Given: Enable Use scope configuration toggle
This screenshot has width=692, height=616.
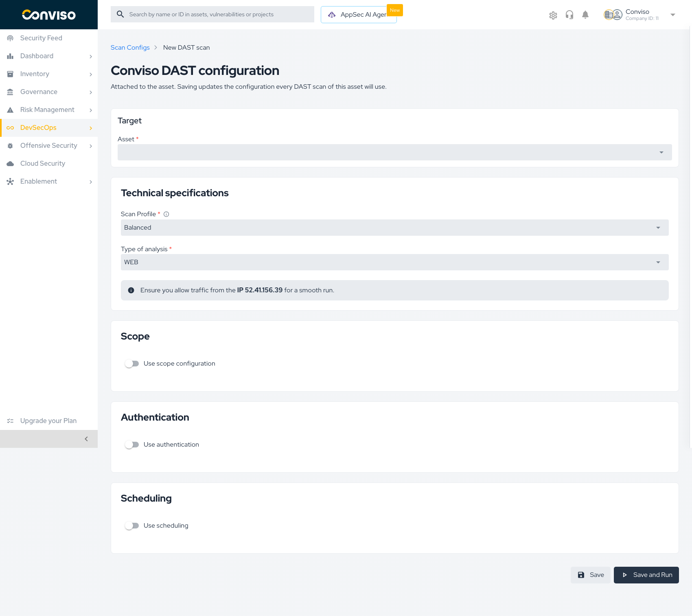Looking at the screenshot, I should pyautogui.click(x=132, y=364).
